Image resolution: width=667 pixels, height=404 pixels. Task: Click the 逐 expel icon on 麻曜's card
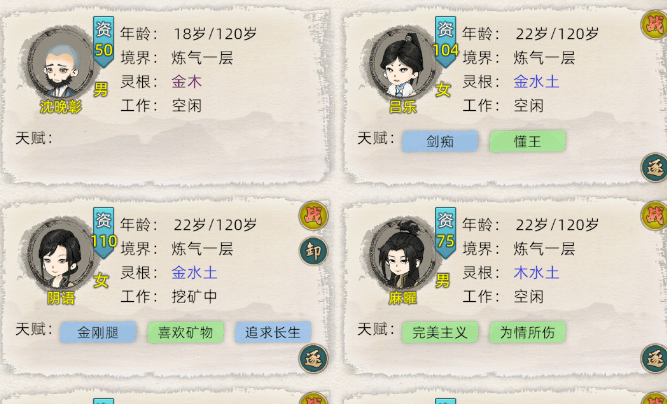654,358
